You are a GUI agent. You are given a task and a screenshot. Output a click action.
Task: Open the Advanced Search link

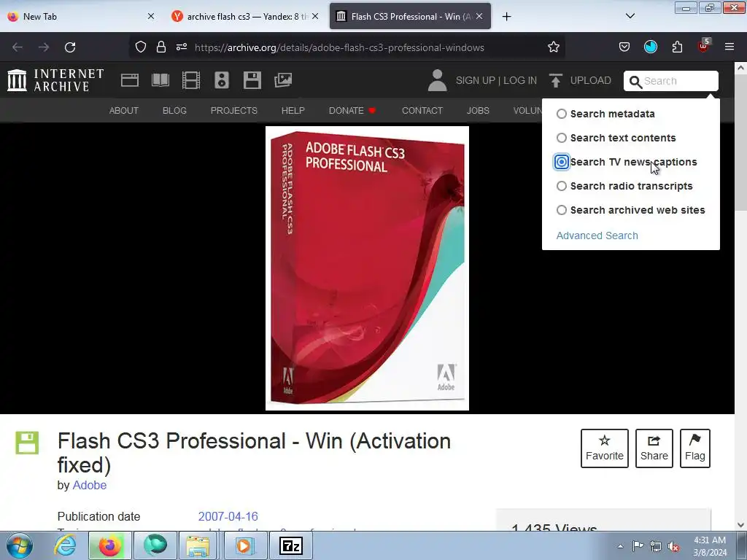click(597, 236)
